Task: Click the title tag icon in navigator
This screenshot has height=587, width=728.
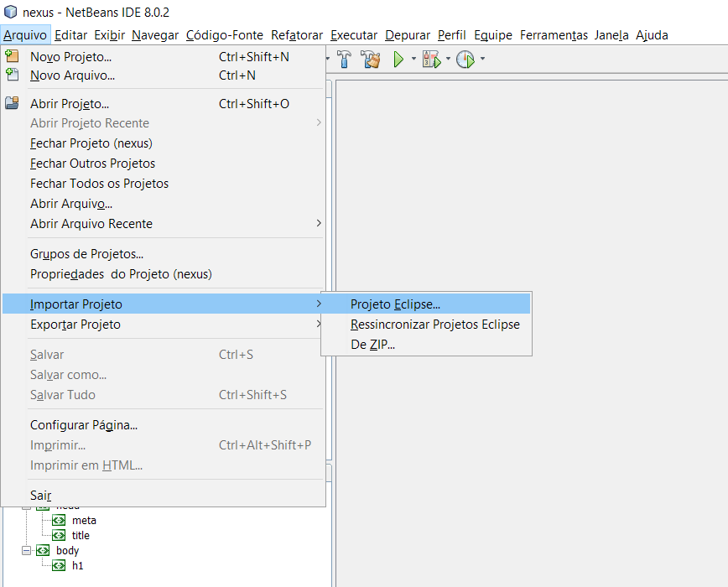Action: (x=59, y=535)
